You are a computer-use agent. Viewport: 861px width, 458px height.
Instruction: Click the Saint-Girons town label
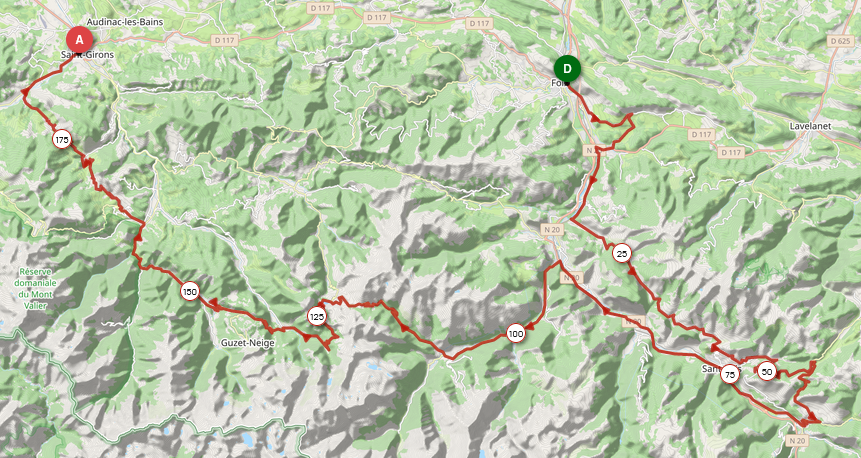(x=88, y=54)
